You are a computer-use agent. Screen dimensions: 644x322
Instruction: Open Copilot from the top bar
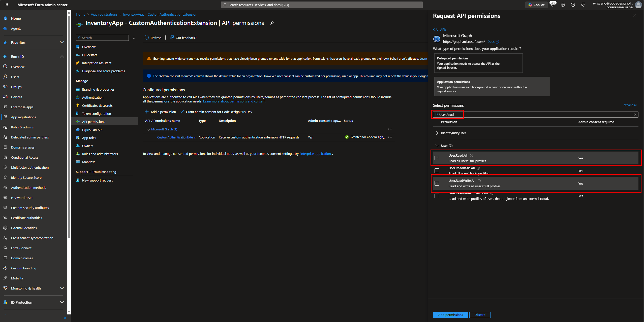536,5
